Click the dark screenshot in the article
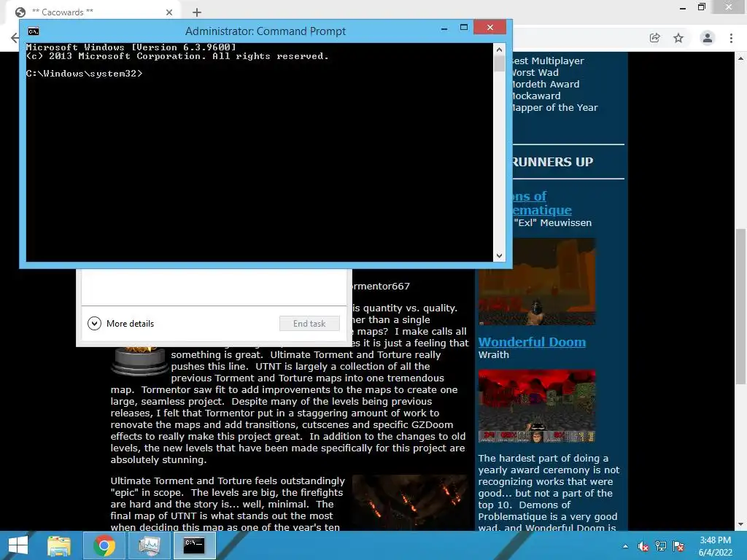The width and height of the screenshot is (747, 560). (x=411, y=502)
